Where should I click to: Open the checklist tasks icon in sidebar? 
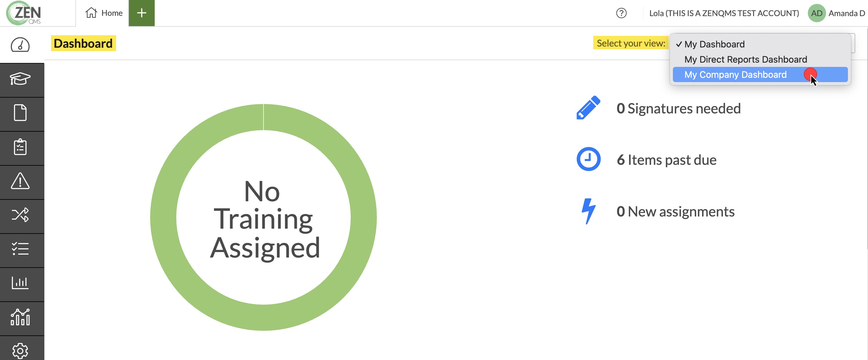point(20,249)
